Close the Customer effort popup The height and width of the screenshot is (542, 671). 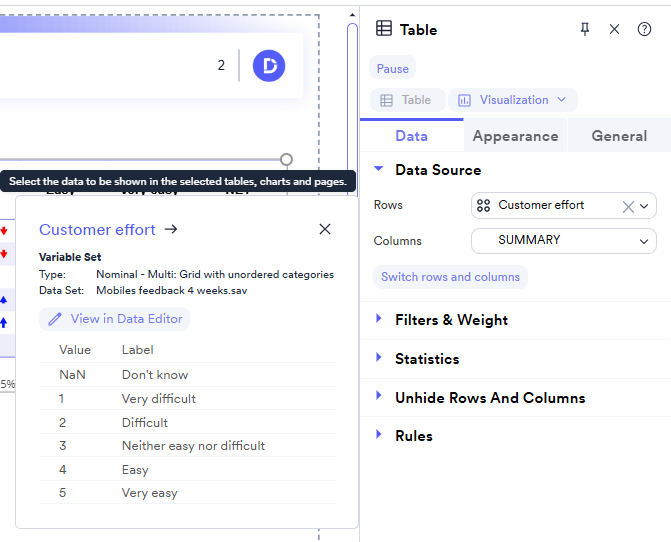tap(325, 229)
